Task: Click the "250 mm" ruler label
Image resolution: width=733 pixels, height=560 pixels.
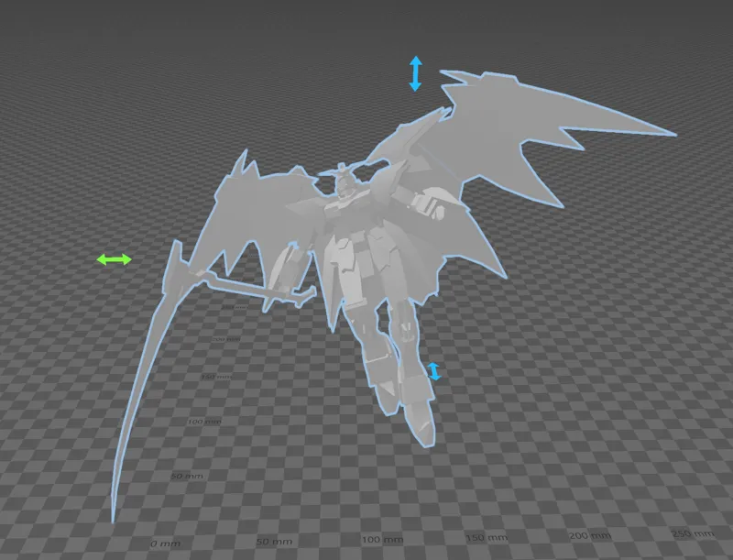Action: pos(693,533)
